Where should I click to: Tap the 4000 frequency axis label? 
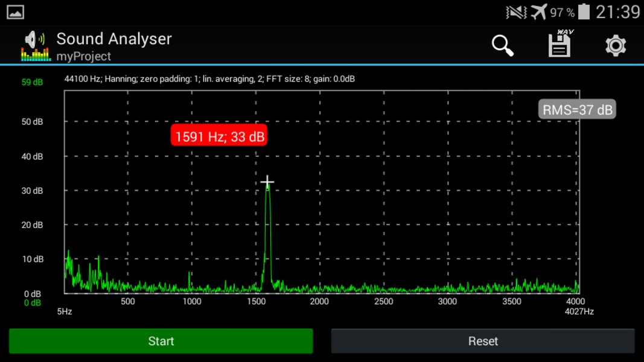(575, 302)
